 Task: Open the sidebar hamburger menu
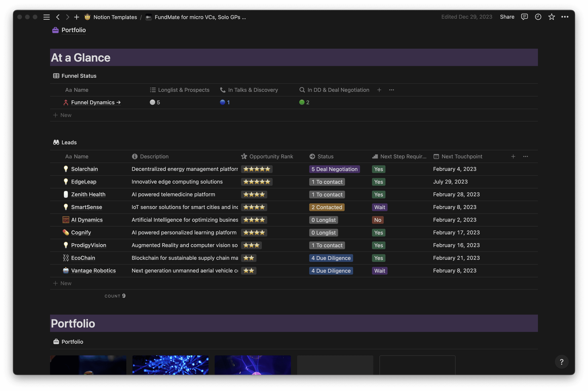pyautogui.click(x=46, y=17)
